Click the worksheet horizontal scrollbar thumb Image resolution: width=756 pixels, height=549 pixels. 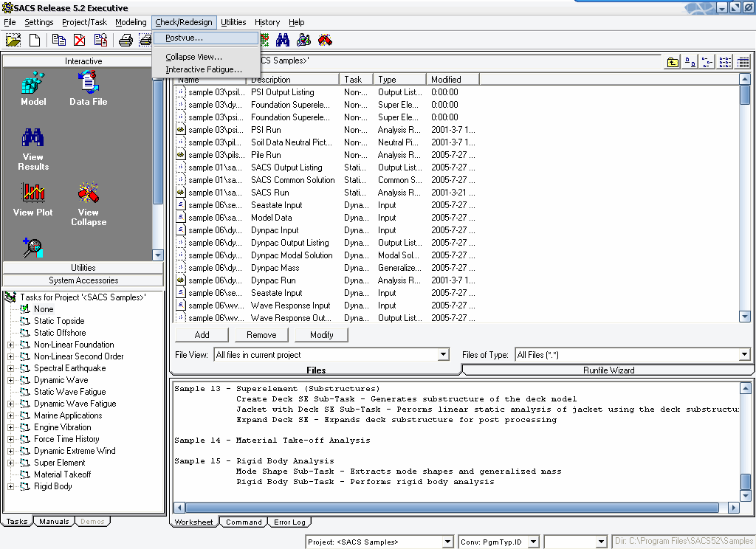point(452,508)
